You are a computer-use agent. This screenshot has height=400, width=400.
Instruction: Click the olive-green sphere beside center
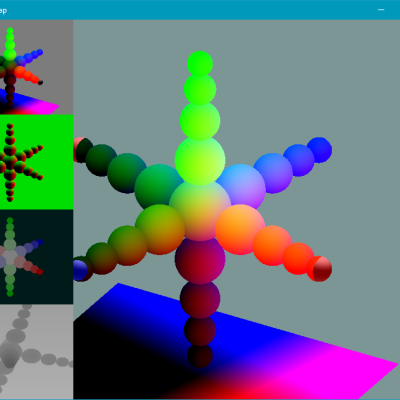[160, 229]
